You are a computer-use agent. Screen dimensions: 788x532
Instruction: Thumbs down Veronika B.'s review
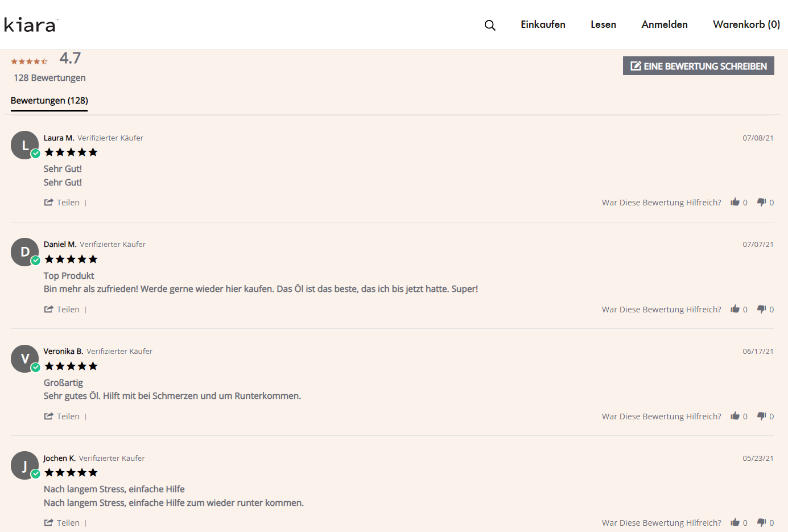pyautogui.click(x=761, y=416)
